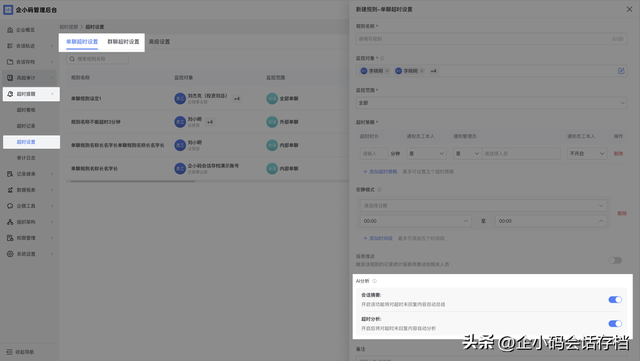Click the 超时提醒 breadcrumb link

(x=68, y=27)
